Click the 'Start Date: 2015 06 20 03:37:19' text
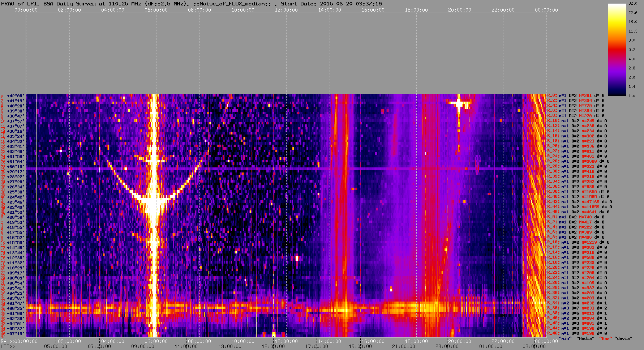Image resolution: width=644 pixels, height=350 pixels. pos(331,4)
